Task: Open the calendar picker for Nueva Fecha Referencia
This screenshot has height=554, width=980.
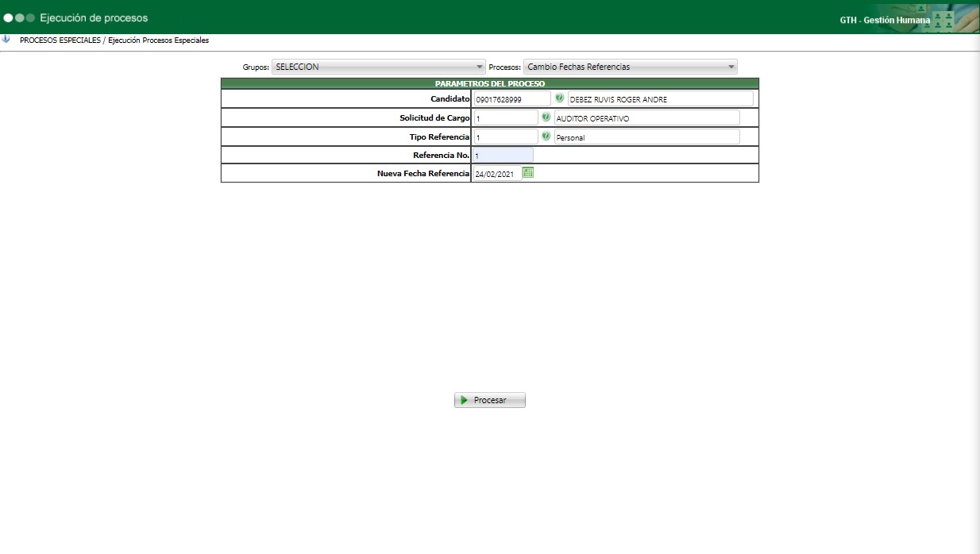Action: (x=528, y=173)
